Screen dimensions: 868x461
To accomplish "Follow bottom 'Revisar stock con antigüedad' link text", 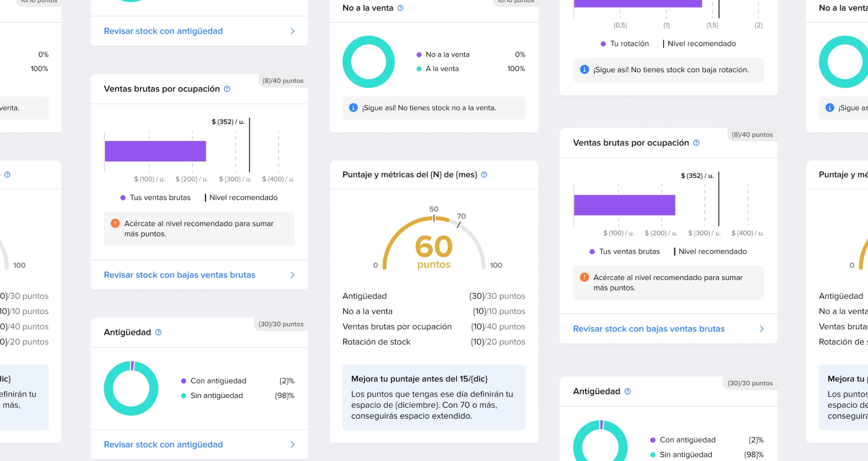I will [x=163, y=444].
